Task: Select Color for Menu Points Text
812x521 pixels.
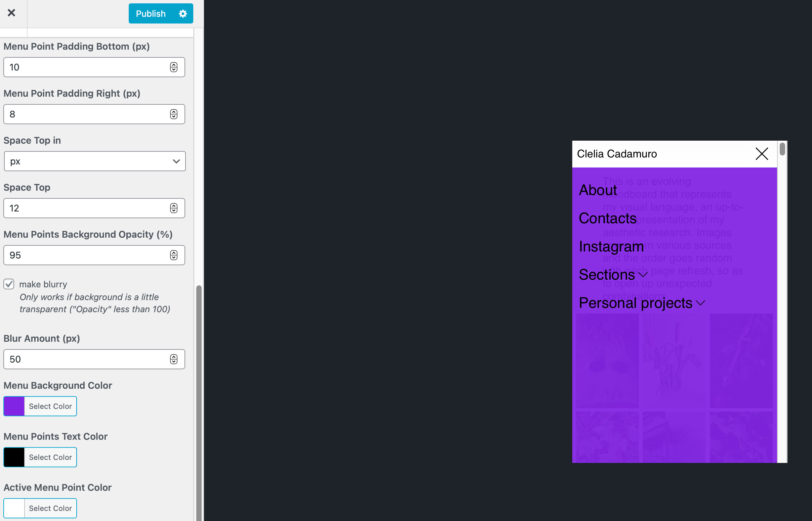Action: [x=50, y=458]
